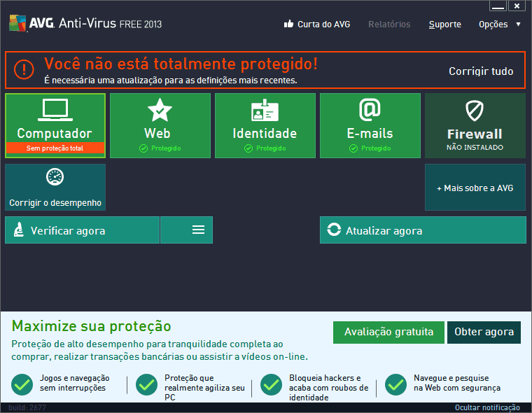Image resolution: width=532 pixels, height=413 pixels.
Task: Click the star icon in Web tile
Action: tap(160, 110)
